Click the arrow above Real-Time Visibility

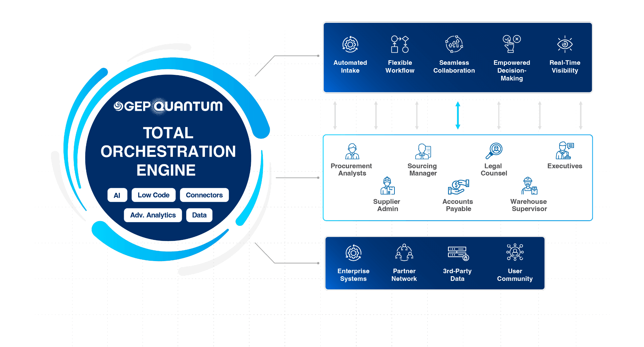(x=581, y=116)
